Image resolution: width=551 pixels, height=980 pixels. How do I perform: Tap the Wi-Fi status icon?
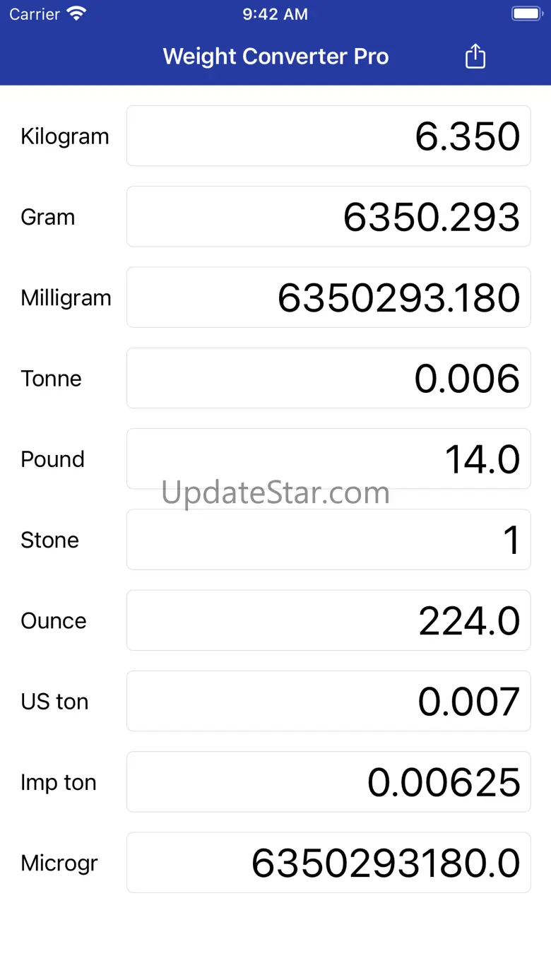click(76, 14)
